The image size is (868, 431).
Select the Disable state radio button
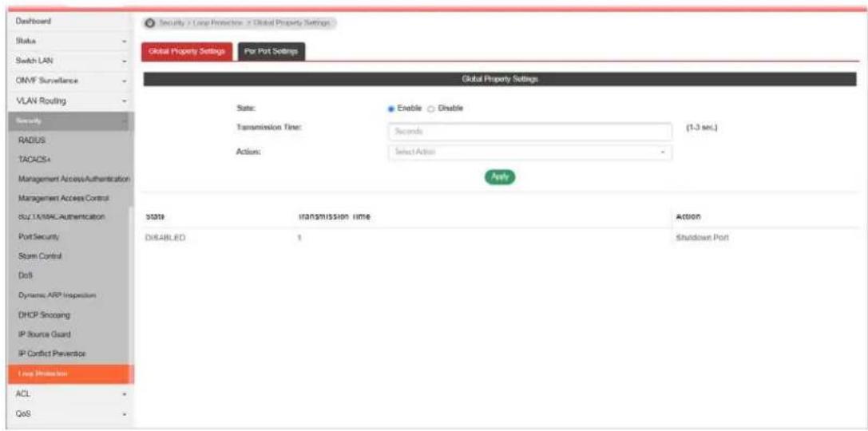[432, 109]
